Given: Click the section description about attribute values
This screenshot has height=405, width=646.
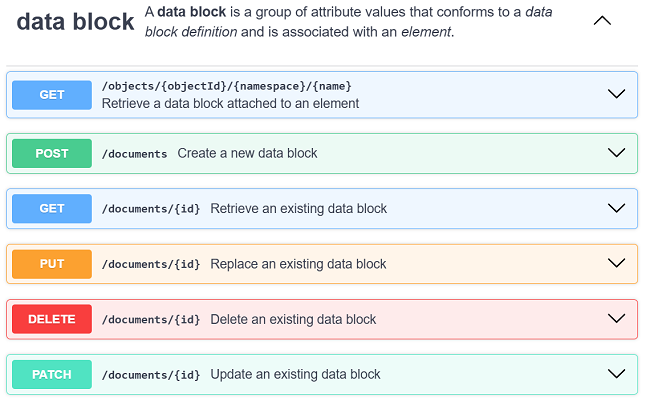Looking at the screenshot, I should tap(349, 22).
